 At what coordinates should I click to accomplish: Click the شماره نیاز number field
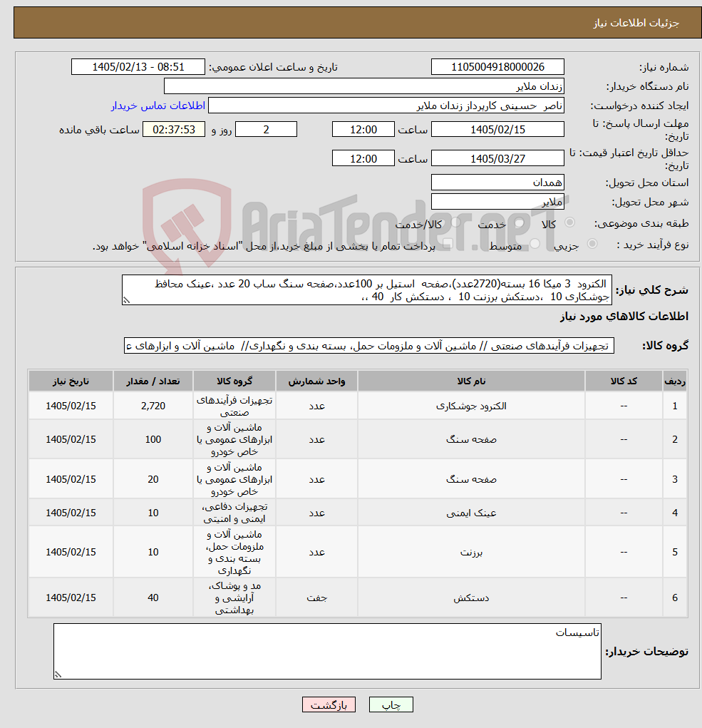[x=497, y=67]
